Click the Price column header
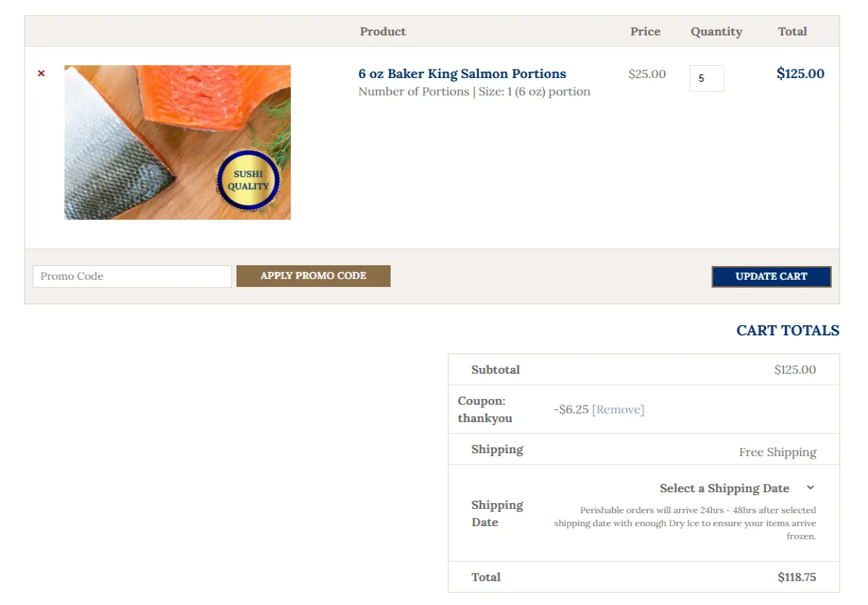 point(645,31)
